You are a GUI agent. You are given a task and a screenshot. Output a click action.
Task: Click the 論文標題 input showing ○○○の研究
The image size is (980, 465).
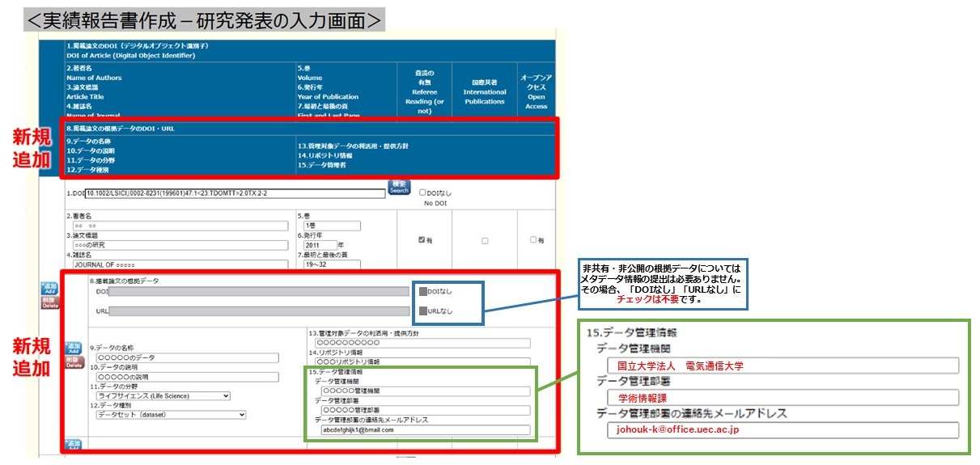coord(180,245)
